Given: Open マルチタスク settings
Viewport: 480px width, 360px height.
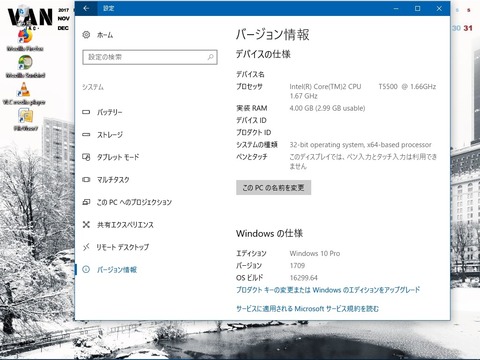Looking at the screenshot, I should [113, 180].
